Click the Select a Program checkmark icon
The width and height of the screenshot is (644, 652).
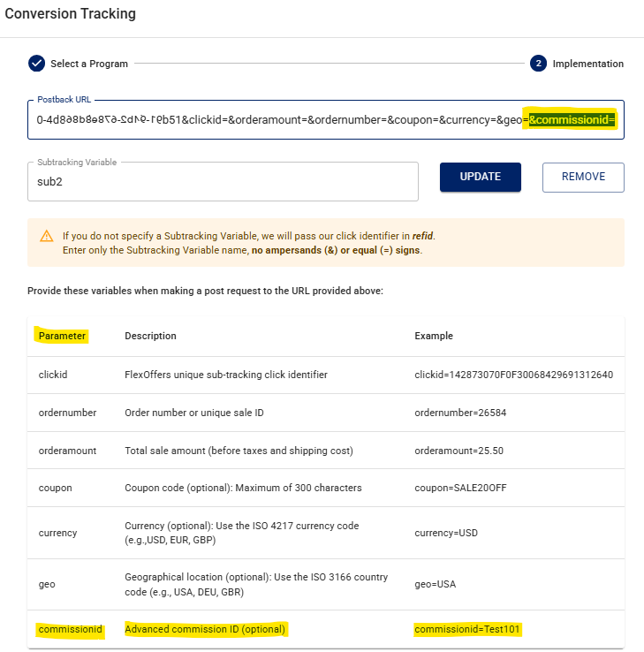pos(37,64)
